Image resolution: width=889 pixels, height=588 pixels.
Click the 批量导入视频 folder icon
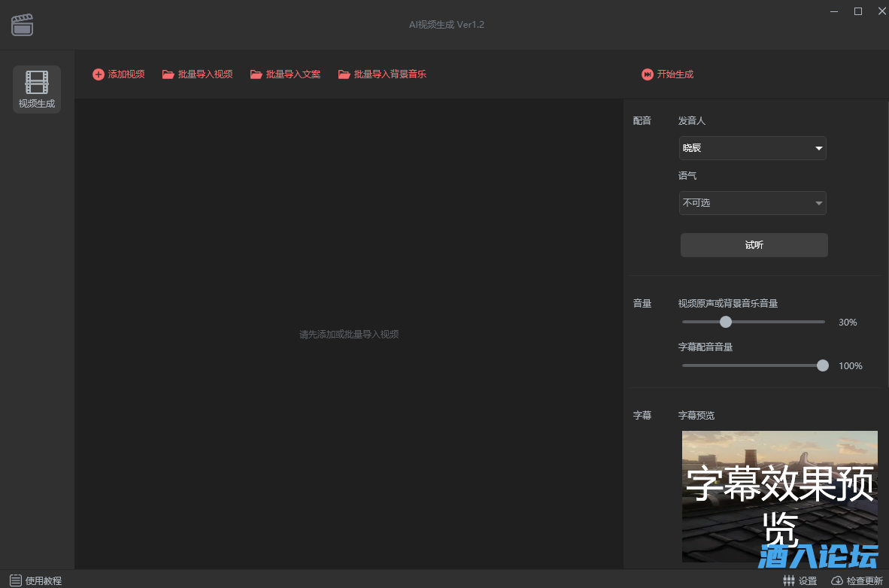[x=168, y=74]
